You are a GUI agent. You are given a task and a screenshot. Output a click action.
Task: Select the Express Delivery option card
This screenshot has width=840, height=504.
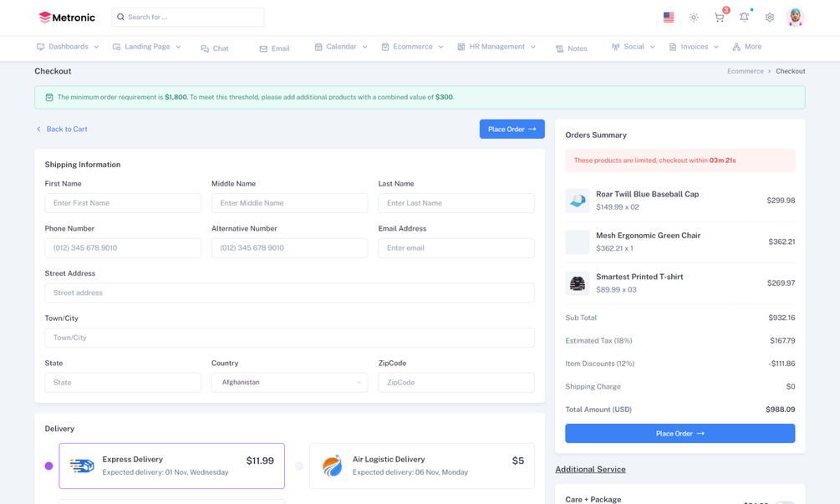click(x=172, y=466)
